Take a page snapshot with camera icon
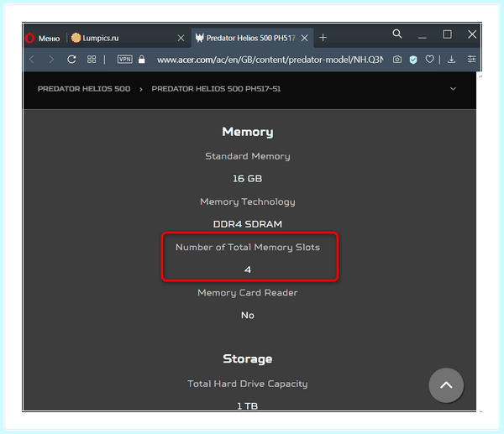The width and height of the screenshot is (504, 434). (397, 60)
